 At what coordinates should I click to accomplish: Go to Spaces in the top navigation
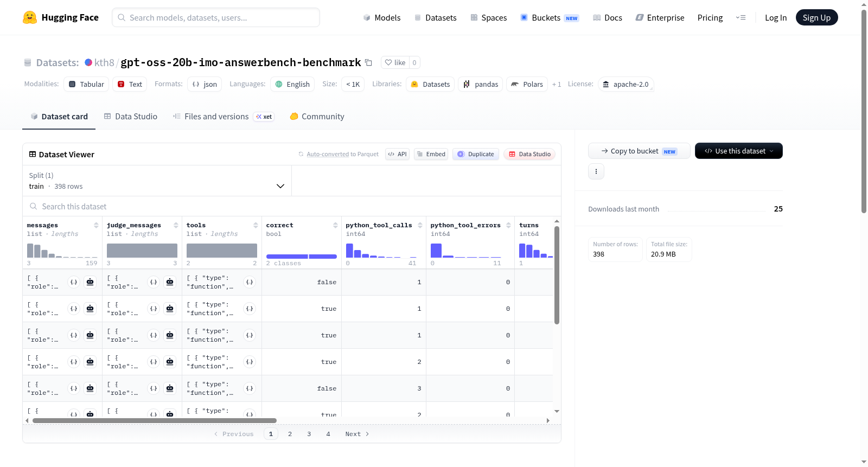click(488, 17)
